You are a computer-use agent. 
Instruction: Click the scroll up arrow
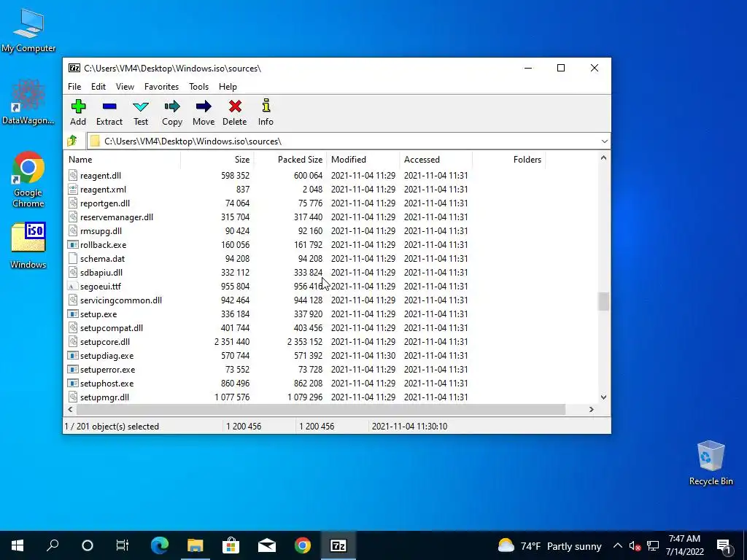pyautogui.click(x=603, y=157)
